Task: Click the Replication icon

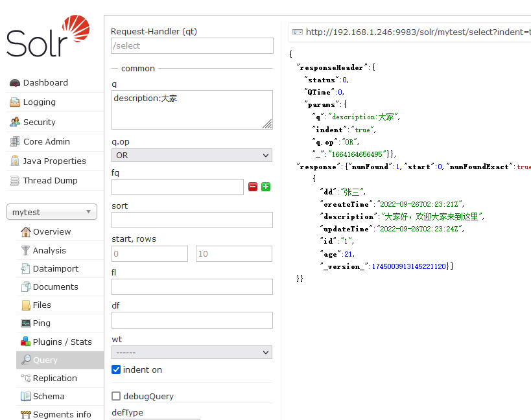Action: click(25, 378)
